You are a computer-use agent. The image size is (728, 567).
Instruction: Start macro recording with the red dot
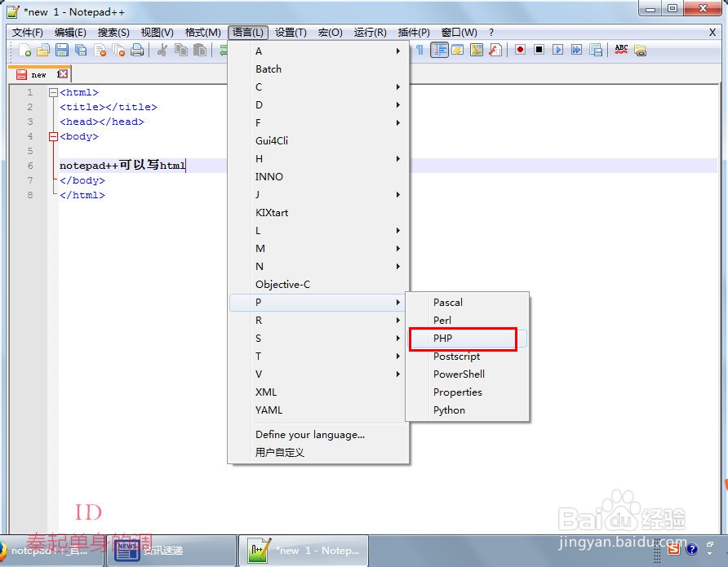coord(520,50)
